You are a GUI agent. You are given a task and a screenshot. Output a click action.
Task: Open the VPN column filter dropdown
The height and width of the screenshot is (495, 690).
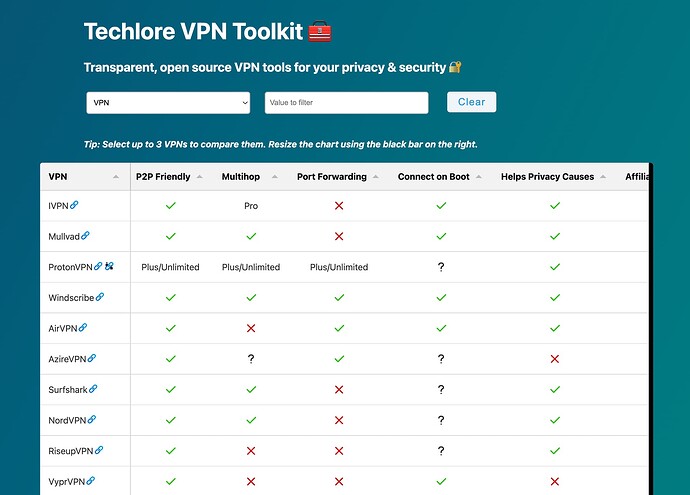point(168,102)
